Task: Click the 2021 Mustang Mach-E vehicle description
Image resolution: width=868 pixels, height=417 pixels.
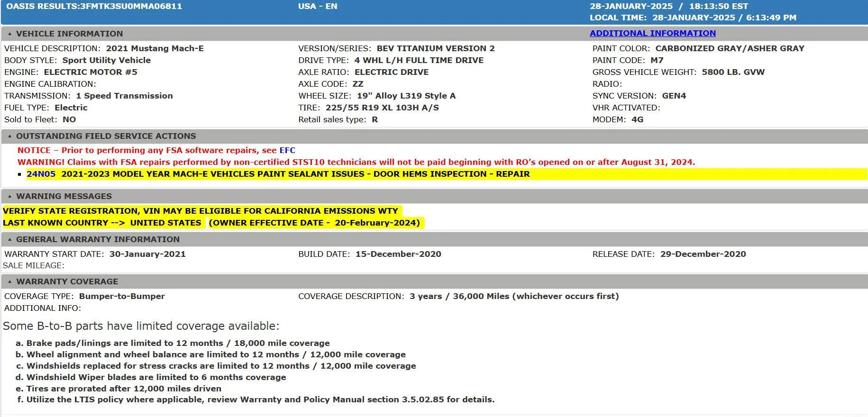Action: 155,48
